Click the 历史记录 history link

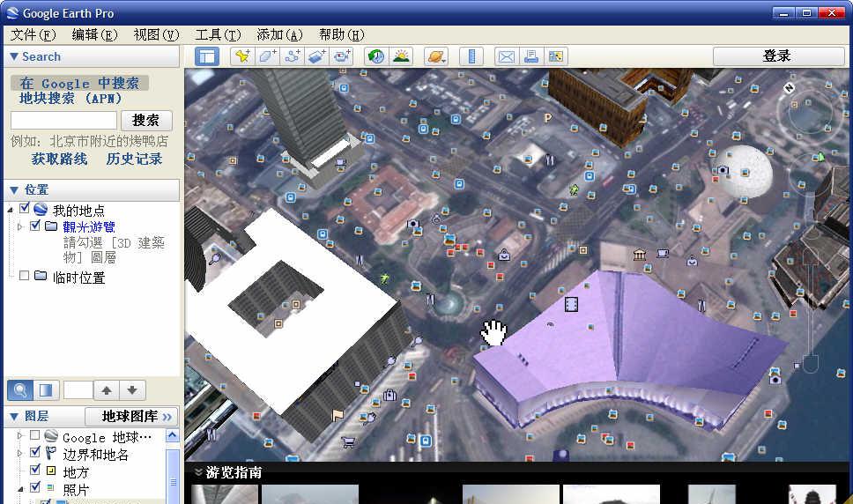(x=134, y=159)
